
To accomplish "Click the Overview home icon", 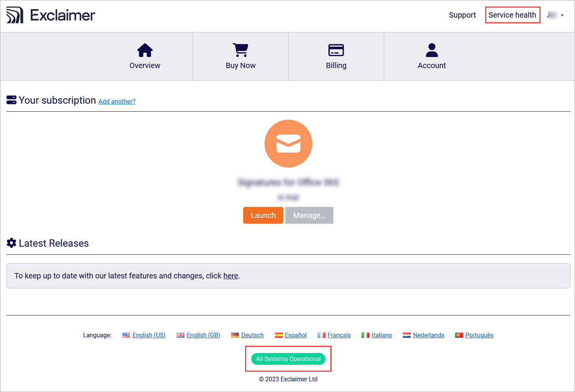I will click(145, 50).
